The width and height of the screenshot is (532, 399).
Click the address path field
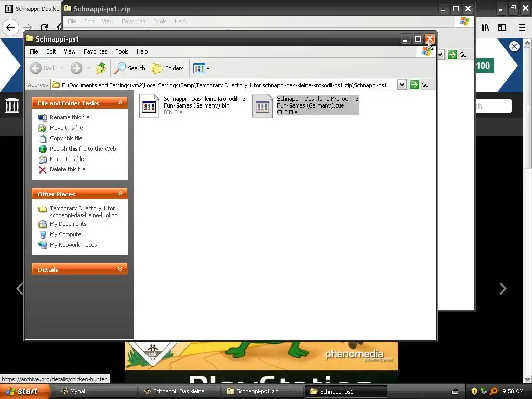point(224,85)
